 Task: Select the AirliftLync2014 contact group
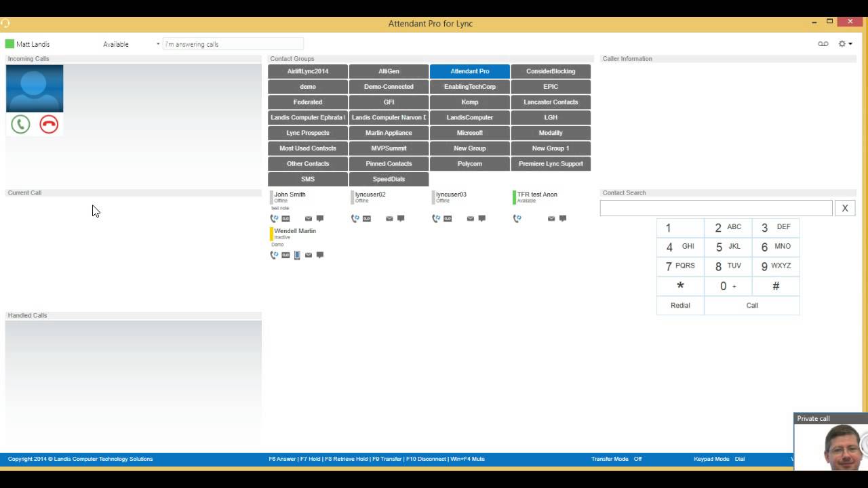[308, 71]
